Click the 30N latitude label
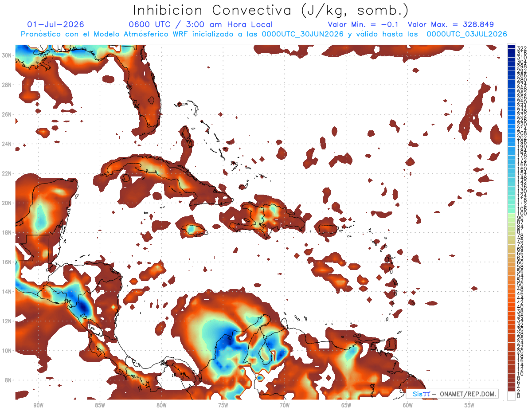 [8, 55]
